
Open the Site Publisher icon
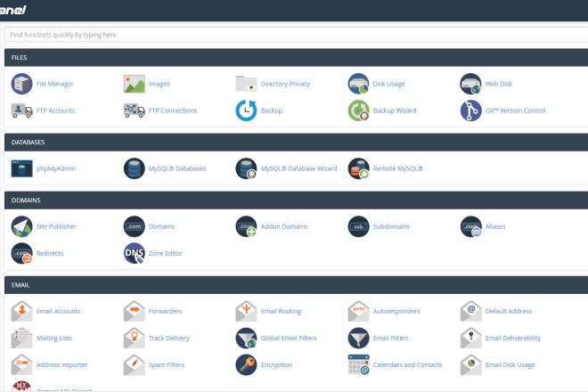coord(21,226)
